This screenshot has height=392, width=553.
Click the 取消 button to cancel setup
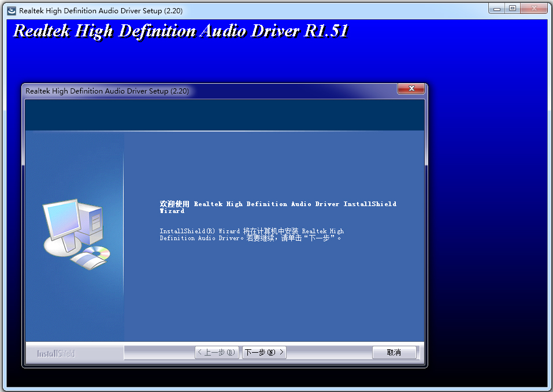[394, 352]
